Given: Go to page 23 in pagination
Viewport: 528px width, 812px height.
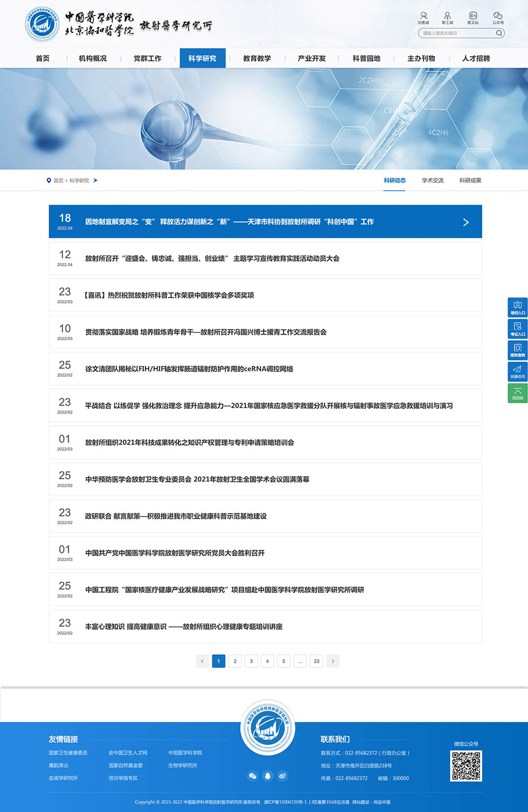Looking at the screenshot, I should (x=316, y=661).
